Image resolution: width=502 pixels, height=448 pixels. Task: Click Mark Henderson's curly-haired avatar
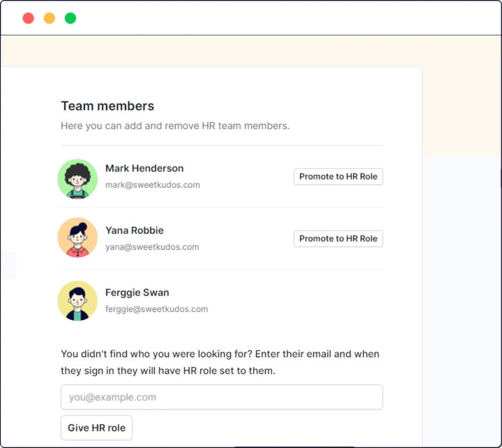click(77, 179)
